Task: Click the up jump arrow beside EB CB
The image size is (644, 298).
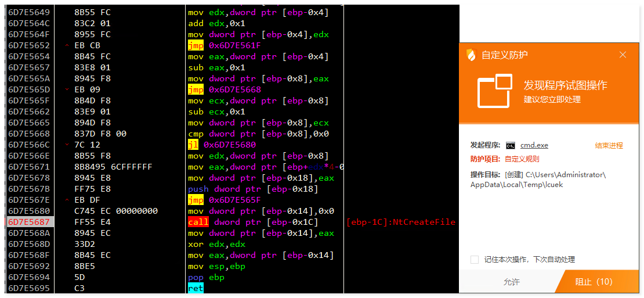Action: [67, 45]
